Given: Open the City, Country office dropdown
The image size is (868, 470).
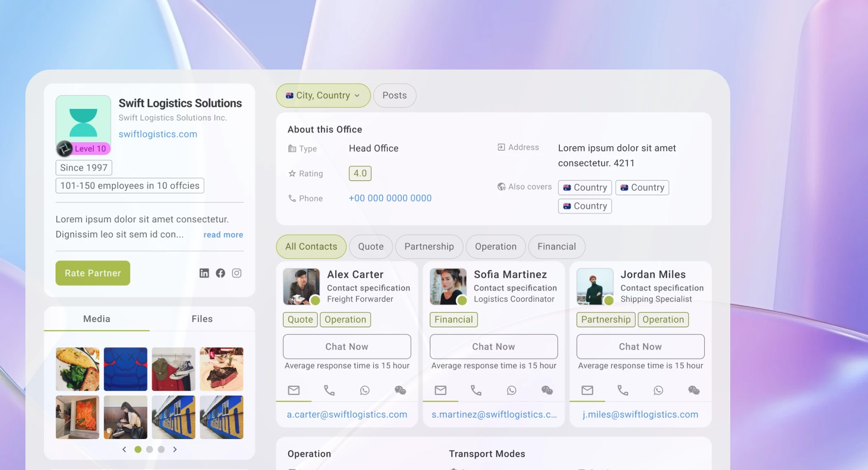Looking at the screenshot, I should (323, 95).
